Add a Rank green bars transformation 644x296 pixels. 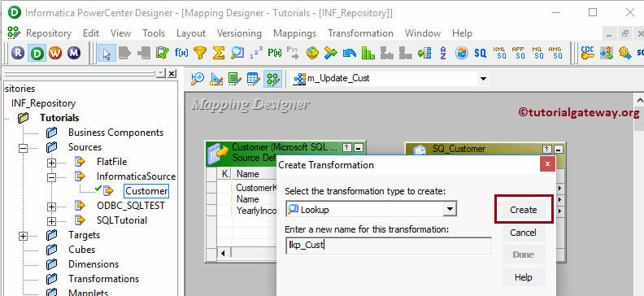(368, 53)
